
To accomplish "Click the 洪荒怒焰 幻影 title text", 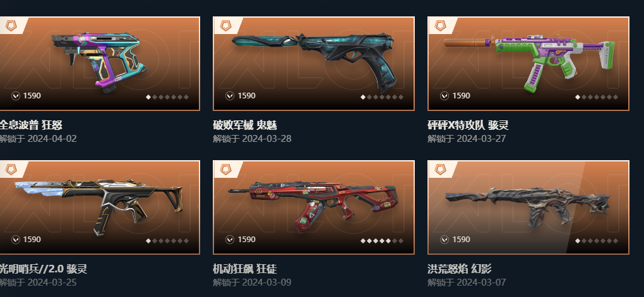I will tap(459, 269).
